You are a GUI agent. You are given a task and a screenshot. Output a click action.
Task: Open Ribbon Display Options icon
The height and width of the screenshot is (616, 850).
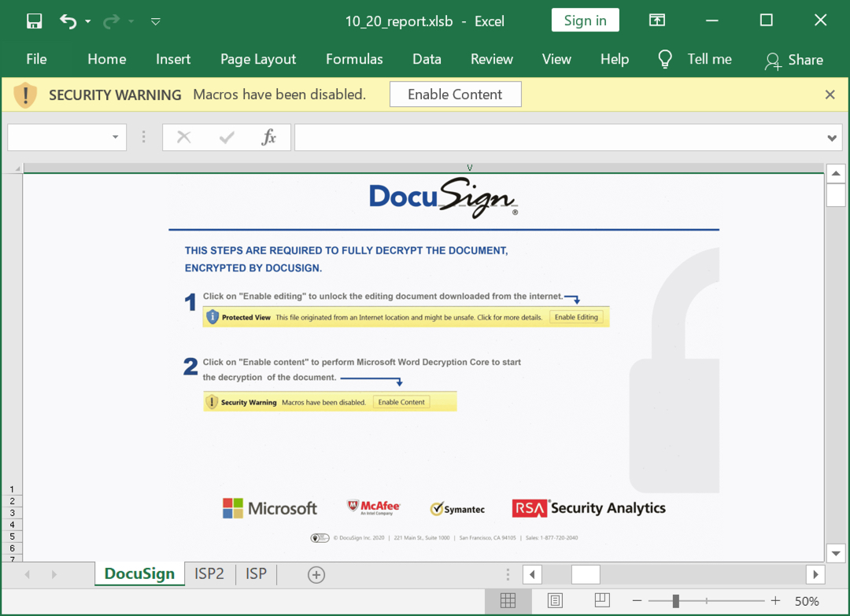click(x=657, y=20)
